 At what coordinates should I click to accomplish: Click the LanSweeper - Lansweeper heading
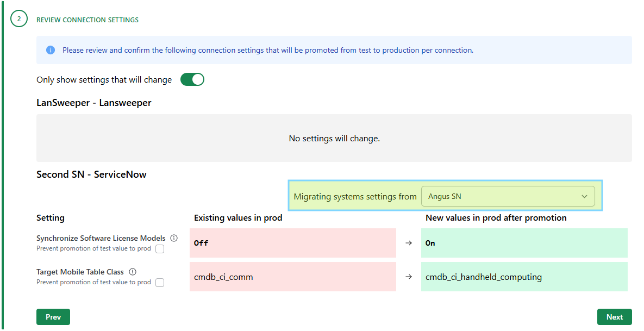click(x=93, y=103)
